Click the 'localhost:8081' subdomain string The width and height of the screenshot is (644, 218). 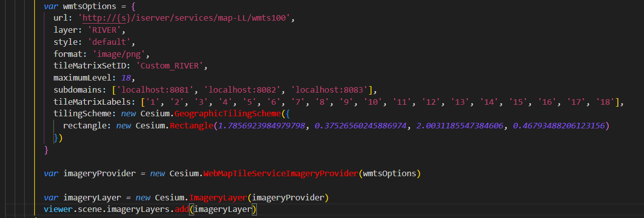(x=155, y=90)
